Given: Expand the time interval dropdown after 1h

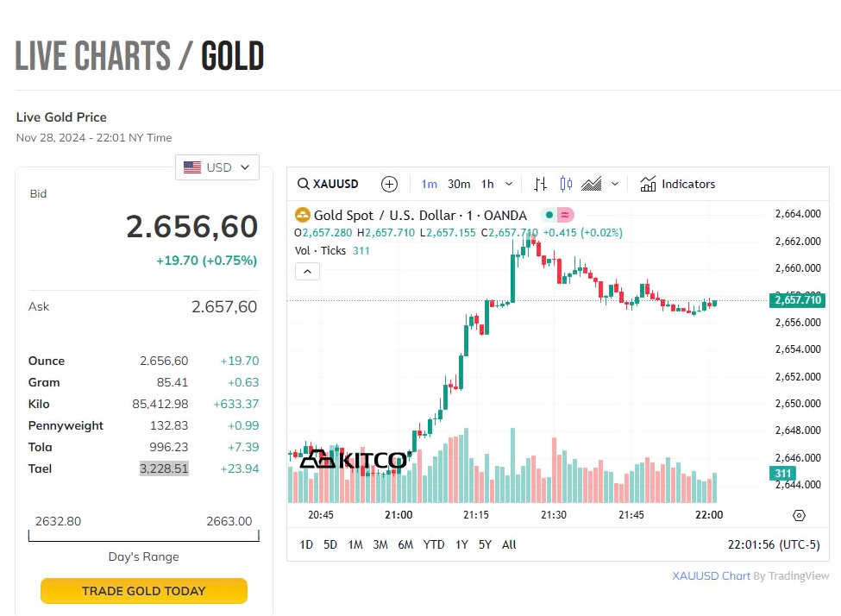Looking at the screenshot, I should point(509,184).
